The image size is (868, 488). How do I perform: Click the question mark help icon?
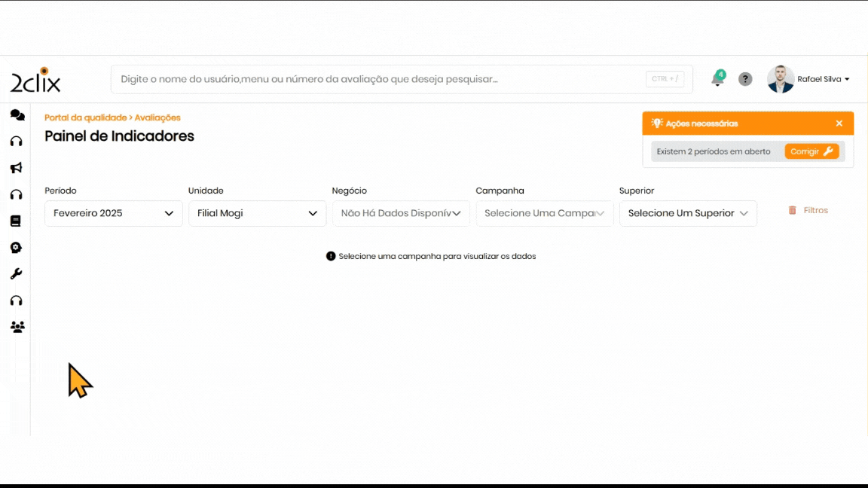pos(745,79)
